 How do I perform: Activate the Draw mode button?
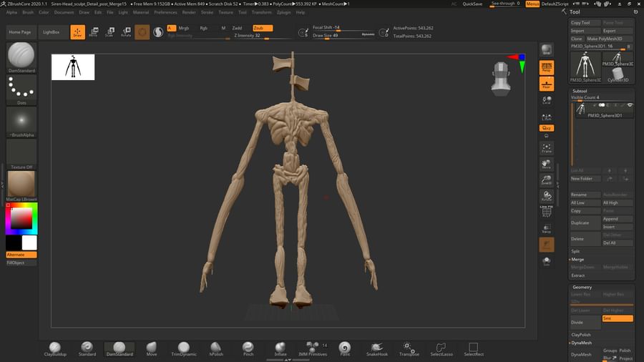point(77,32)
